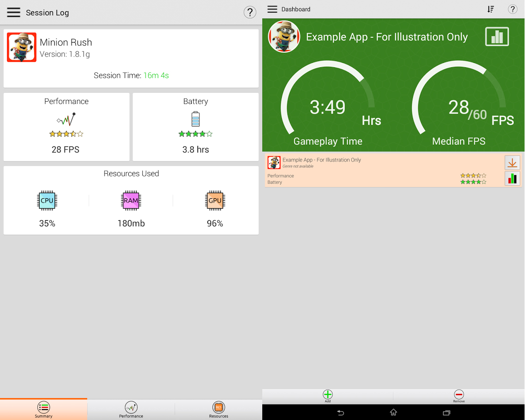This screenshot has height=420, width=525.
Task: Switch to the Summary tab
Action: (43, 409)
